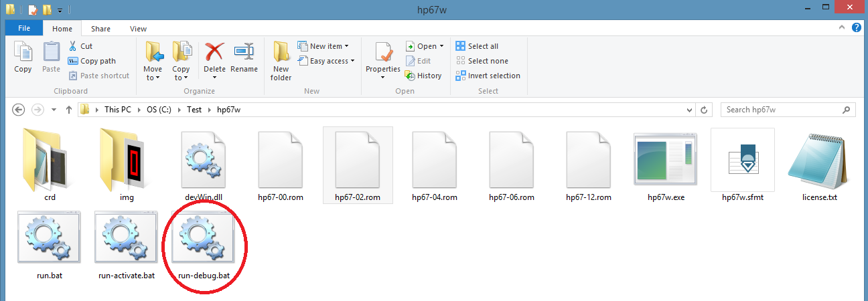Open the View ribbon tab

tap(138, 29)
